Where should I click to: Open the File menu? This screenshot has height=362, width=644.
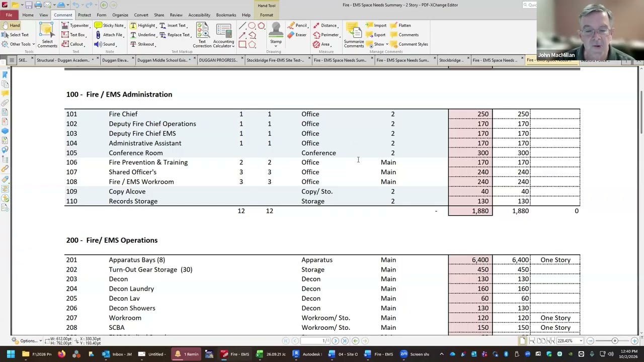coord(9,15)
